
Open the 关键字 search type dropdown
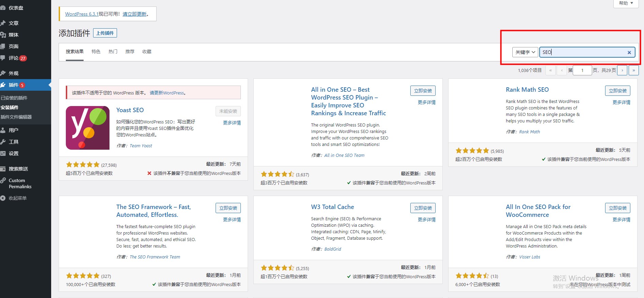point(525,52)
